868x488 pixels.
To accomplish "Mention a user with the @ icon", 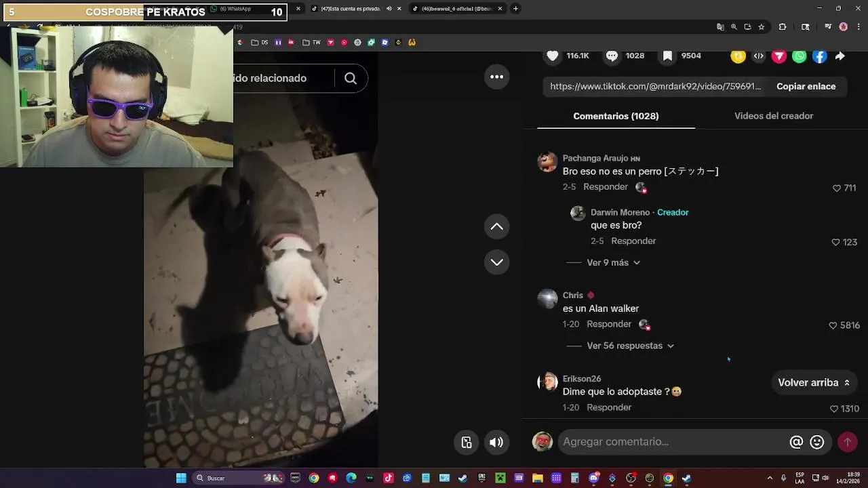I will [796, 442].
